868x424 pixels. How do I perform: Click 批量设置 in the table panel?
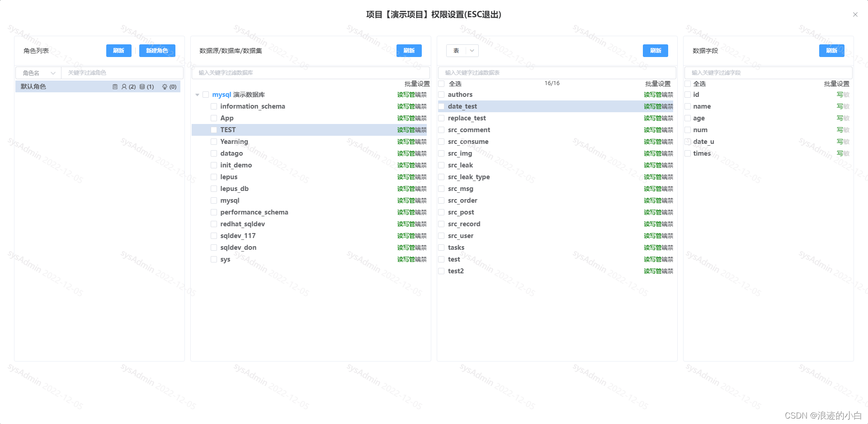(x=658, y=84)
